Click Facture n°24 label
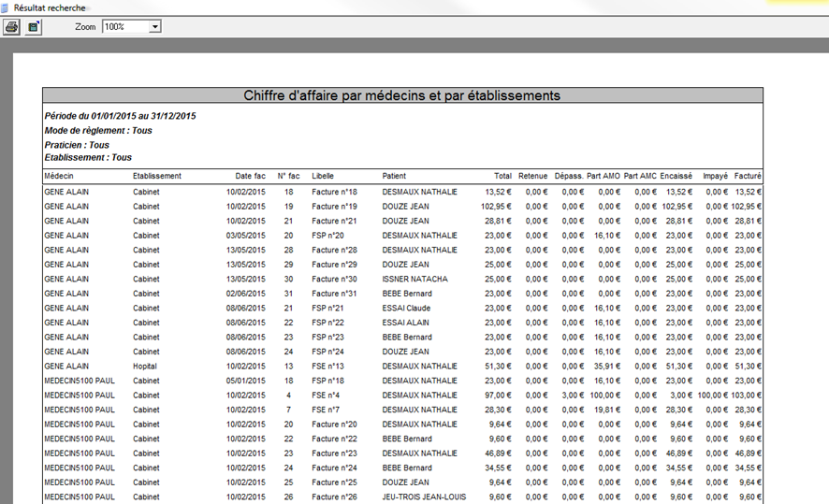The width and height of the screenshot is (829, 504). click(334, 468)
